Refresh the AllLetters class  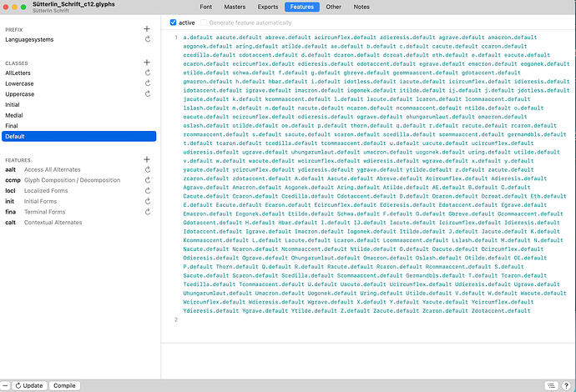pyautogui.click(x=147, y=73)
